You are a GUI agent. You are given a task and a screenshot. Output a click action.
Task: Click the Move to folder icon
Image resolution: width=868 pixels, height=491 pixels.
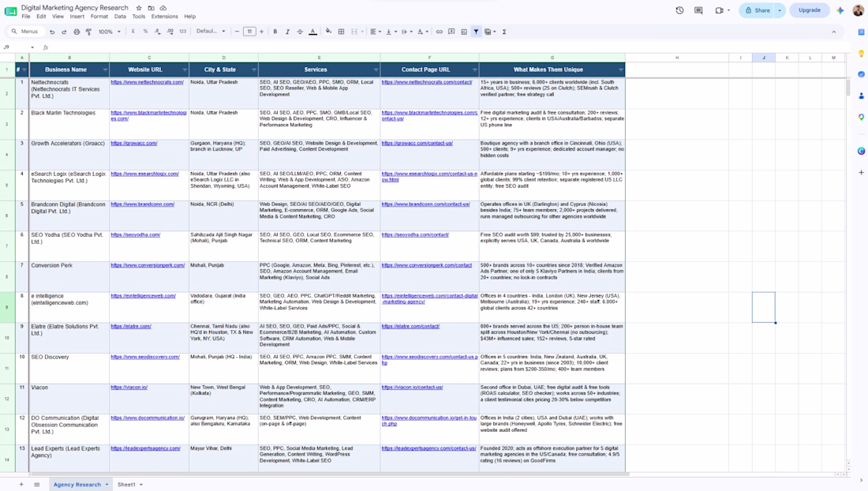point(152,8)
